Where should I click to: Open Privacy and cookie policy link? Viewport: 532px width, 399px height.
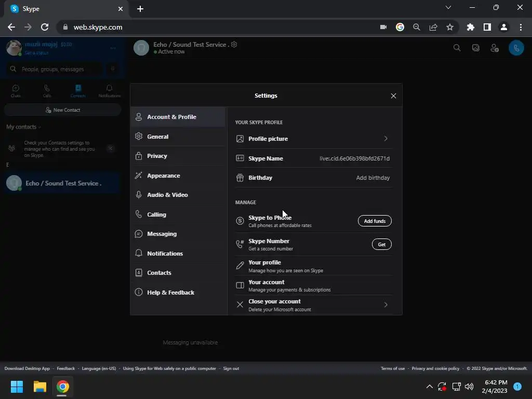[x=435, y=368]
